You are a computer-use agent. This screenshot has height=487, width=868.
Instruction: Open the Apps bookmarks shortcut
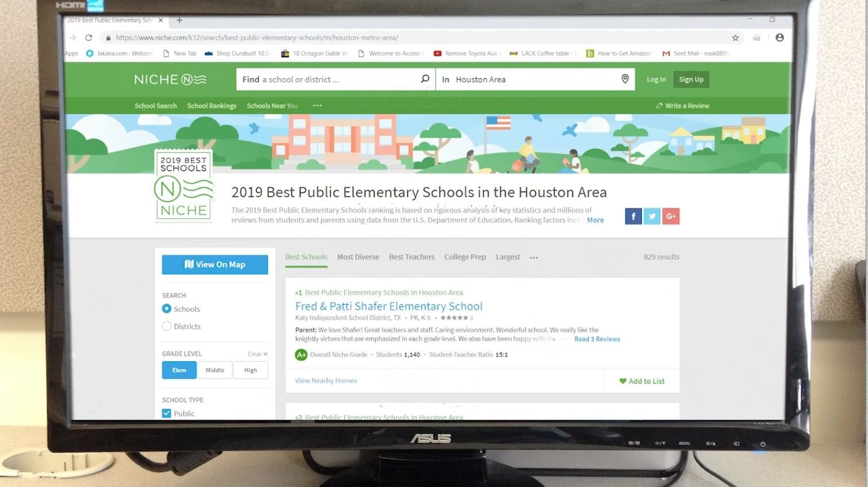point(71,53)
